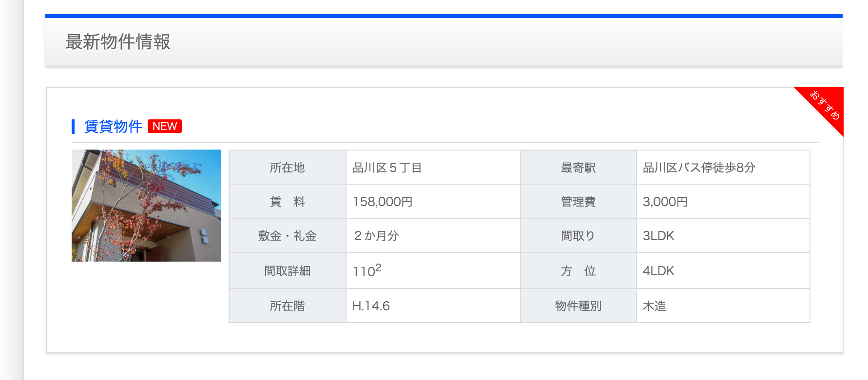
Task: Click the 最新物件情報 section heading
Action: point(118,42)
